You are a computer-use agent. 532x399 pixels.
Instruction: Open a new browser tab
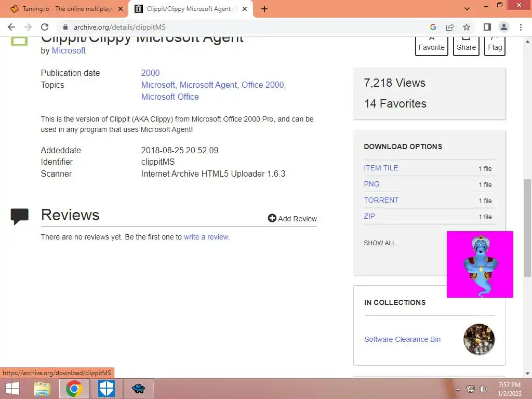coord(264,9)
